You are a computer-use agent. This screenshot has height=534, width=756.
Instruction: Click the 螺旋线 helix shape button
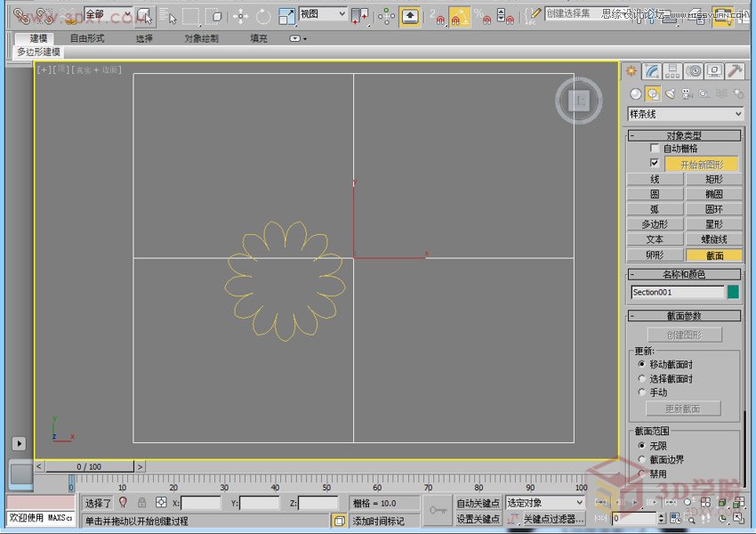point(714,239)
